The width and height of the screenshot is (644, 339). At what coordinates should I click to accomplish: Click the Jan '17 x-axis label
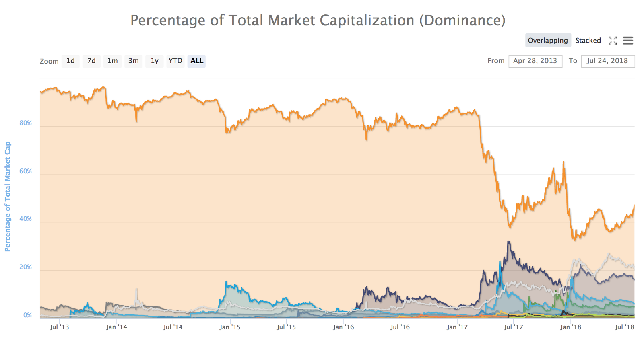point(457,327)
